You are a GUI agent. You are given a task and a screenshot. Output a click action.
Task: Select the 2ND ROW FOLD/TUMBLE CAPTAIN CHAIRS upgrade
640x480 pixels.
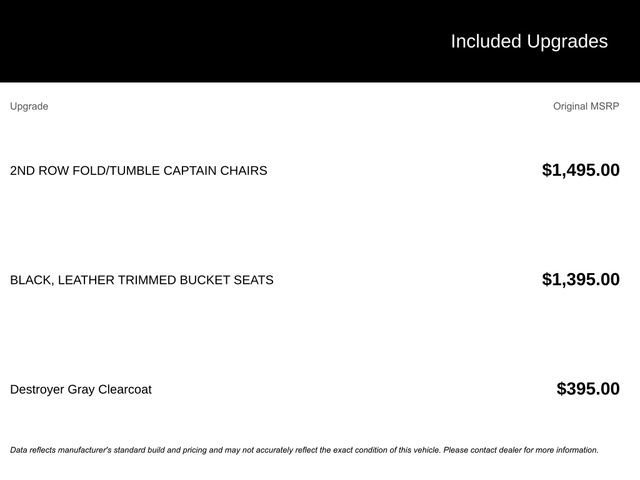(x=138, y=170)
